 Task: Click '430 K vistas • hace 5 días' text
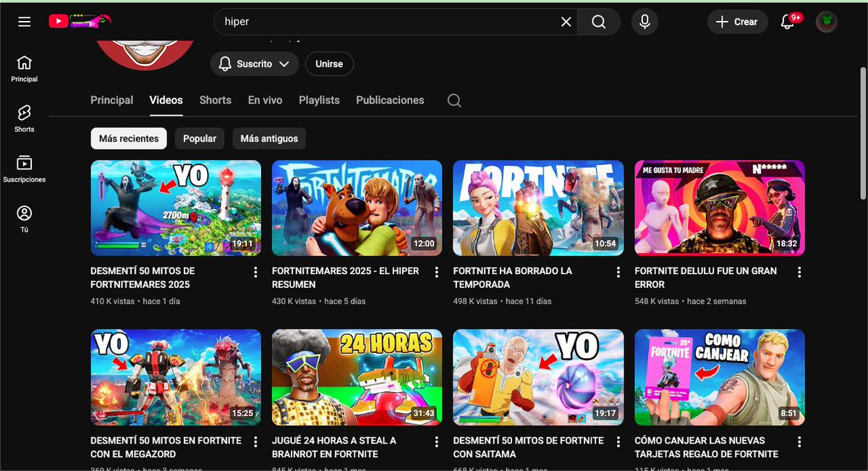coord(319,301)
